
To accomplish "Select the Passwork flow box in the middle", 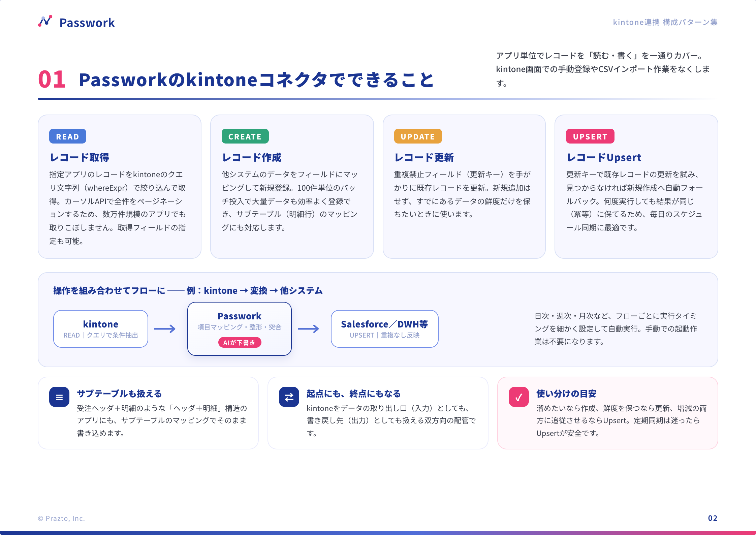I will click(240, 329).
